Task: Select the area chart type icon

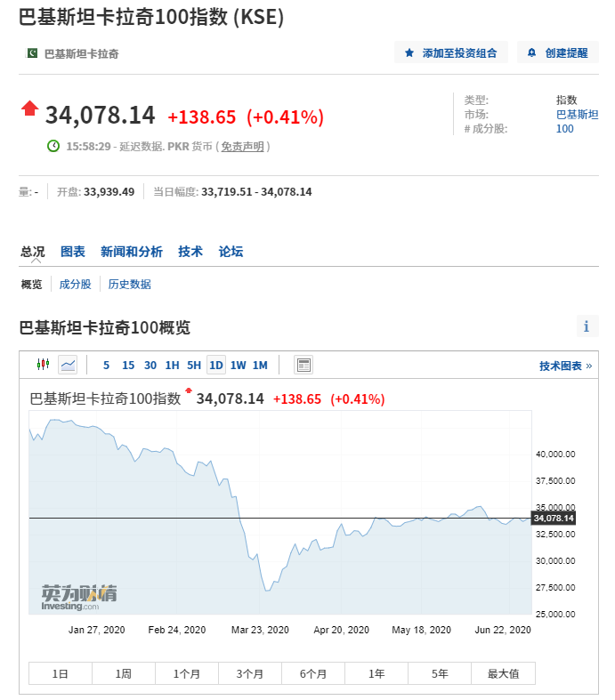Action: tap(68, 365)
